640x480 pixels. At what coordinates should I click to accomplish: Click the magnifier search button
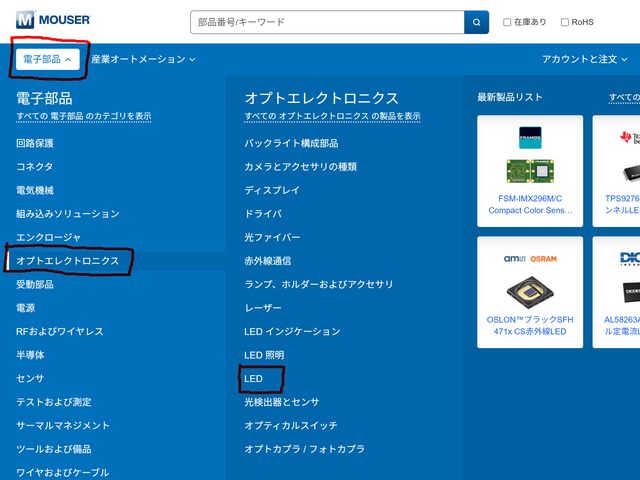pyautogui.click(x=476, y=22)
